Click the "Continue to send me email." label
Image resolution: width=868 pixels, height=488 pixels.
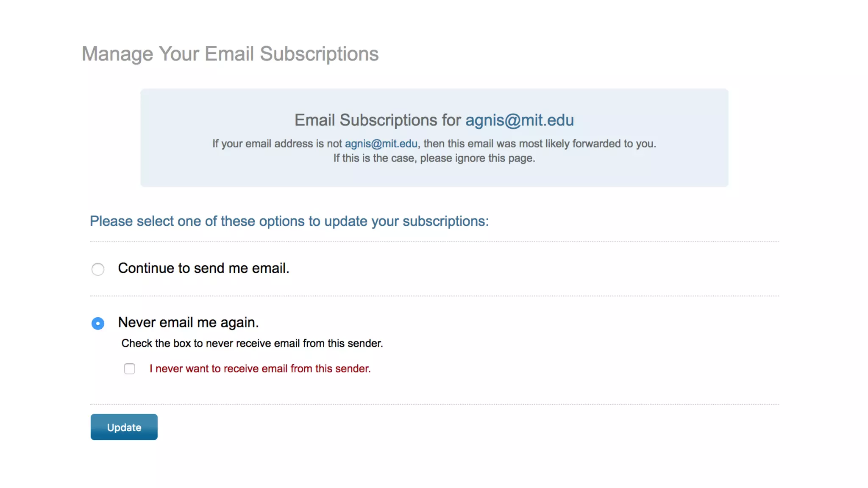click(203, 269)
